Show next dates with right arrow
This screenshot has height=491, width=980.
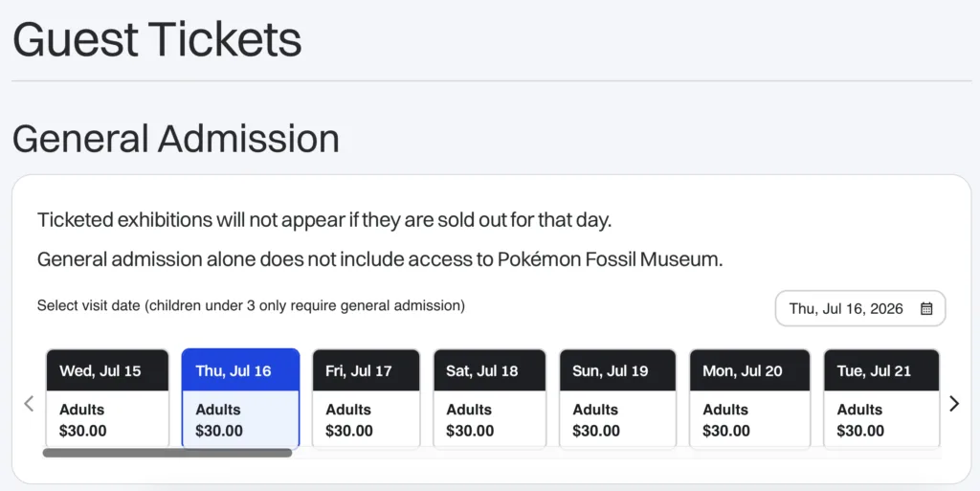pyautogui.click(x=954, y=404)
